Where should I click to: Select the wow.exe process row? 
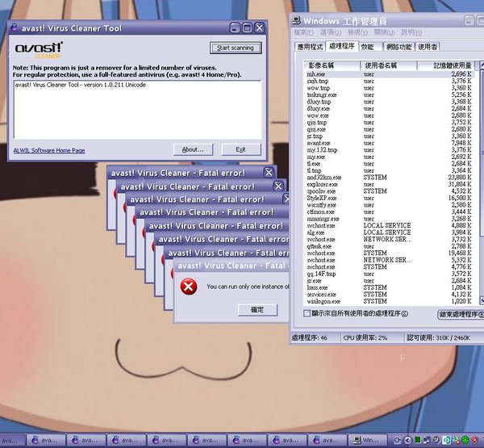coord(390,115)
